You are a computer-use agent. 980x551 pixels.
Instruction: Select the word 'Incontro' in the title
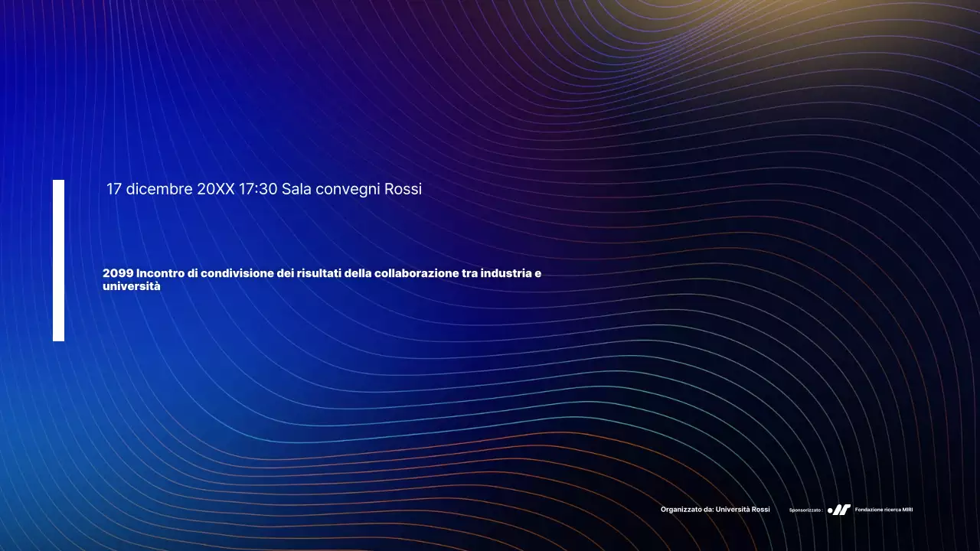[x=160, y=273]
